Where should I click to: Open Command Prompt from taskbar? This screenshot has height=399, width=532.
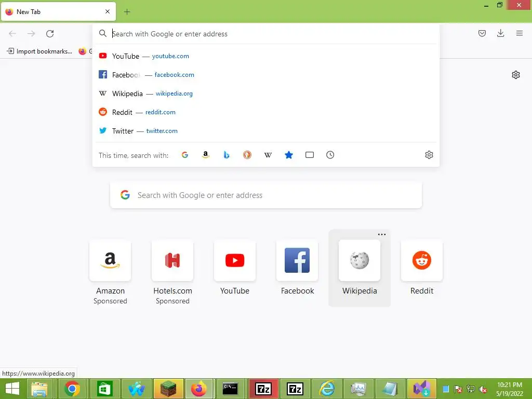coord(230,389)
